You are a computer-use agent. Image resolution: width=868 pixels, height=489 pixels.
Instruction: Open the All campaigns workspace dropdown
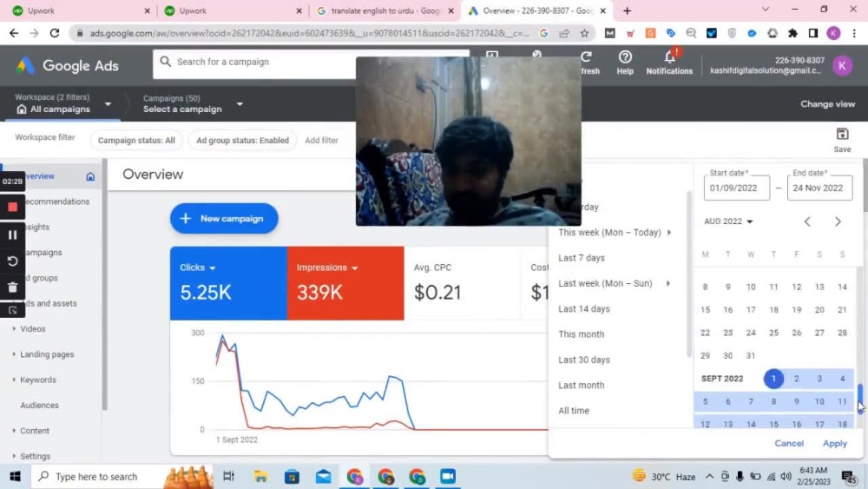pyautogui.click(x=63, y=103)
